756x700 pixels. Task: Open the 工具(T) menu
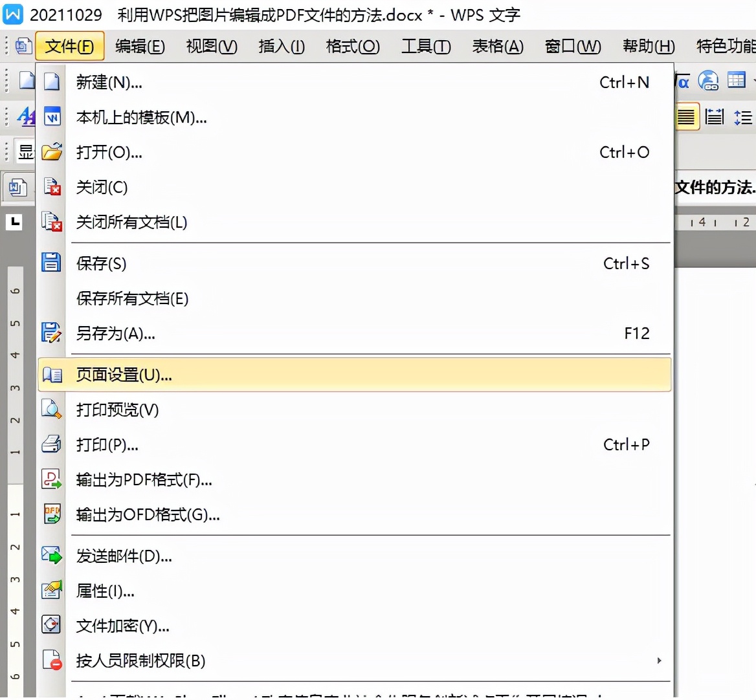pos(426,46)
